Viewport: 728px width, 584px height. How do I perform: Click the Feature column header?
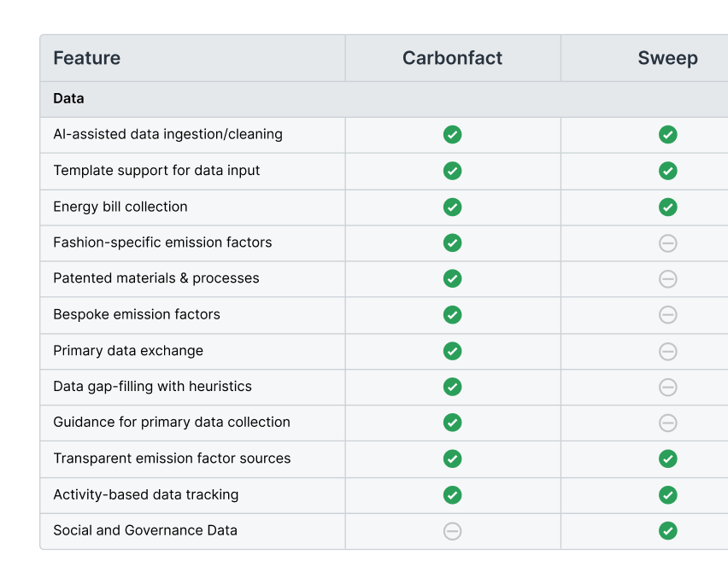click(x=87, y=58)
